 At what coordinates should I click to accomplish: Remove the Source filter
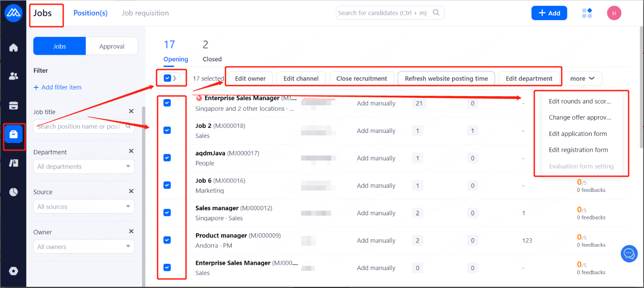tap(131, 191)
